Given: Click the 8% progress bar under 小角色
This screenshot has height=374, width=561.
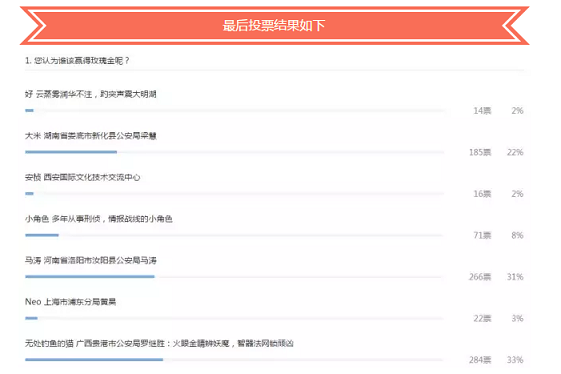Looking at the screenshot, I should tap(234, 235).
